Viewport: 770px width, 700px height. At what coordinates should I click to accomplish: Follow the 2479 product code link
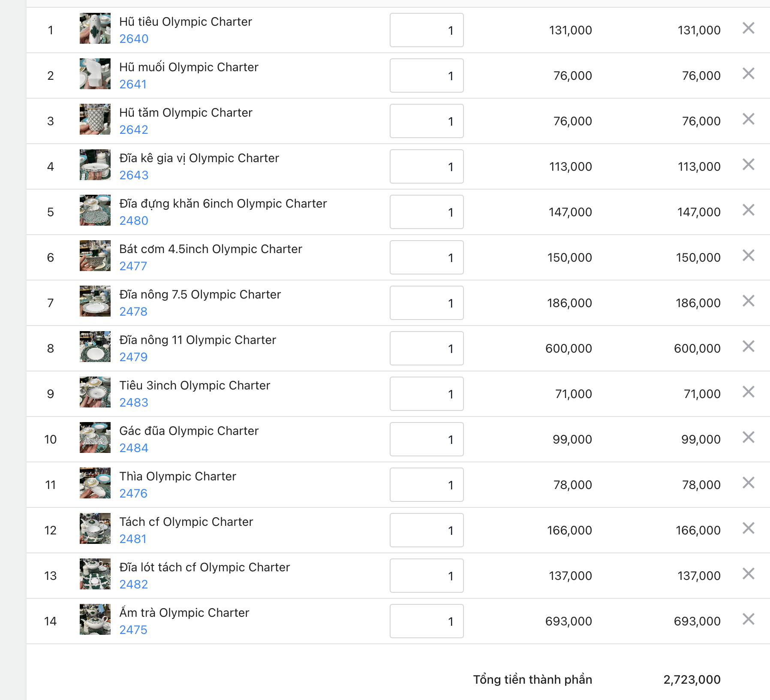pyautogui.click(x=133, y=357)
